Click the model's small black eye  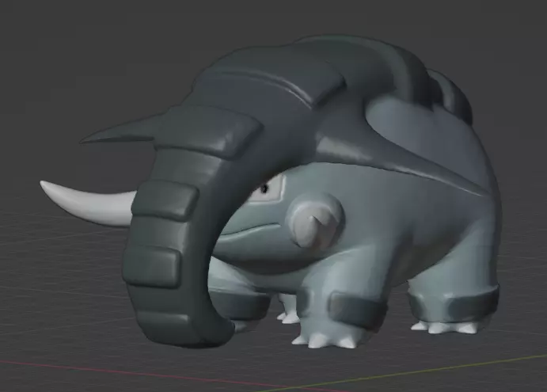tap(264, 188)
